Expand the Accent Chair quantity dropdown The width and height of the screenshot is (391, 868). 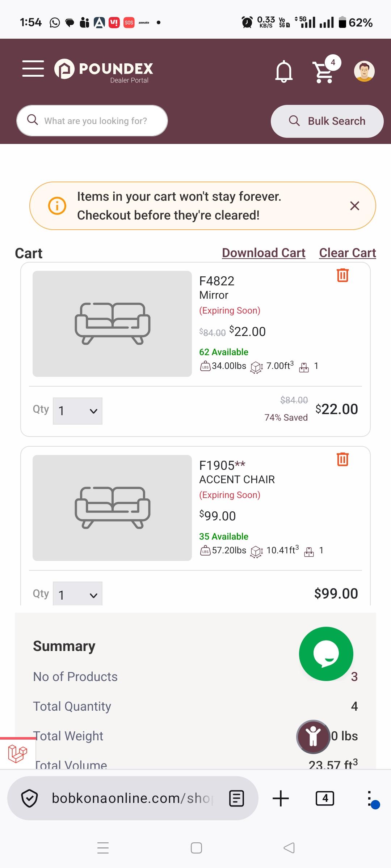click(77, 594)
